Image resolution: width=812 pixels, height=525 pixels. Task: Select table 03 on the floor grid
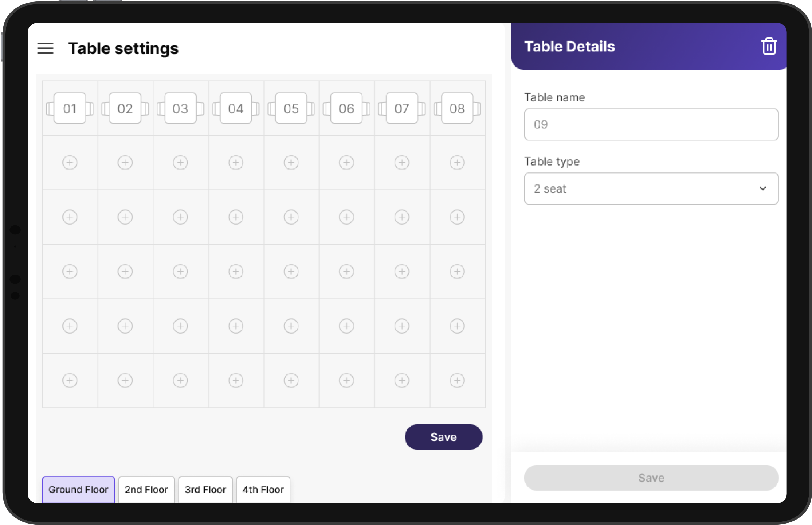click(x=180, y=108)
